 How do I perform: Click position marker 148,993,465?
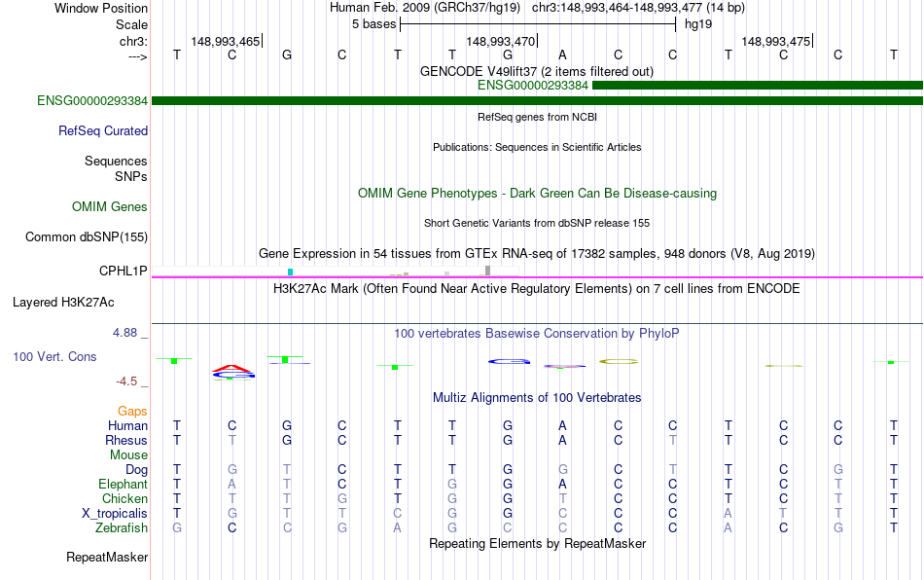coord(227,41)
